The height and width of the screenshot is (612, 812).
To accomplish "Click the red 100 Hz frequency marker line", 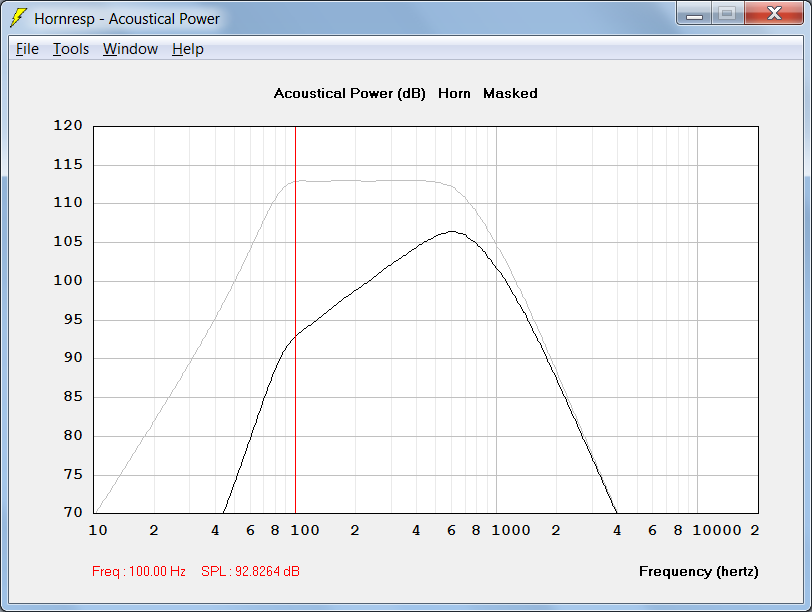I will (295, 320).
